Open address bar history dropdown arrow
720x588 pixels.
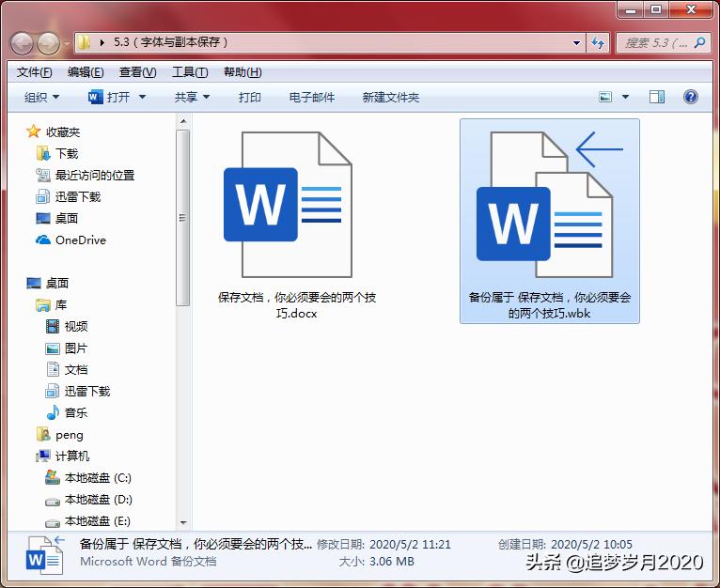[x=576, y=42]
